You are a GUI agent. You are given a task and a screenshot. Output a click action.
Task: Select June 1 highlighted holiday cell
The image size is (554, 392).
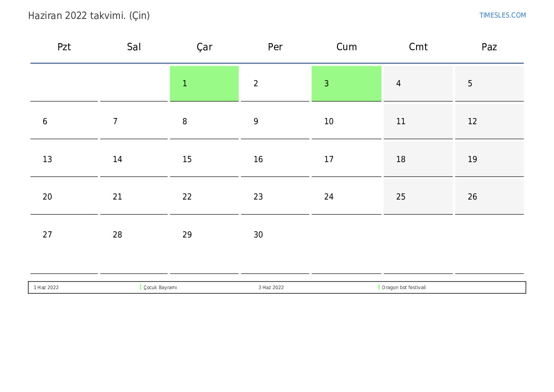[x=204, y=83]
